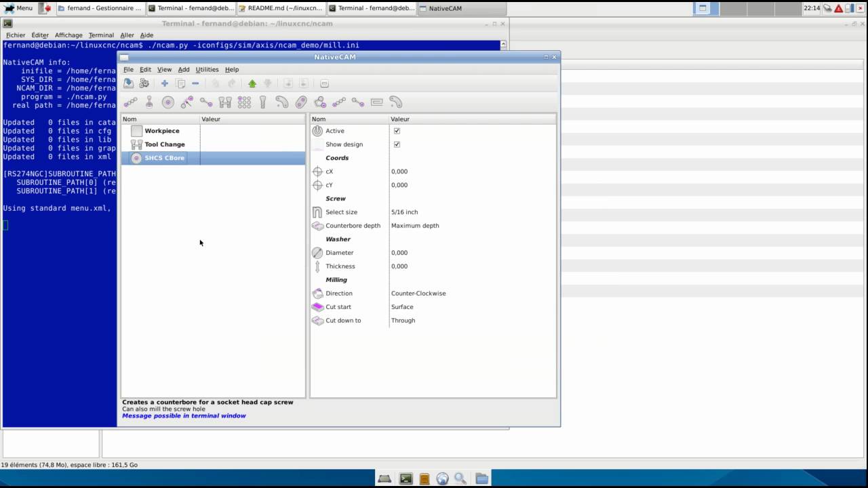This screenshot has width=868, height=488.
Task: Click the show desktop icon in bottom dock
Action: 384,479
